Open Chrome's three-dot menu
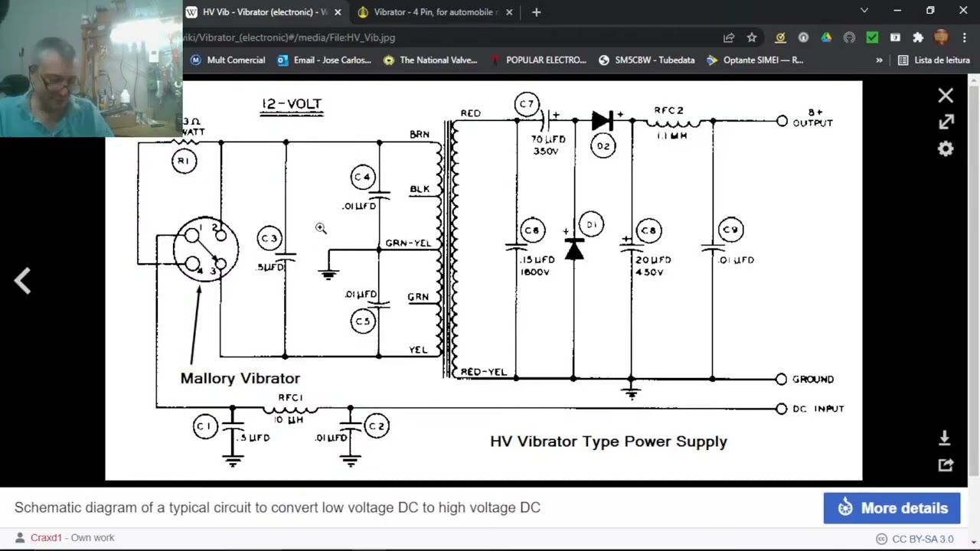 pyautogui.click(x=964, y=37)
